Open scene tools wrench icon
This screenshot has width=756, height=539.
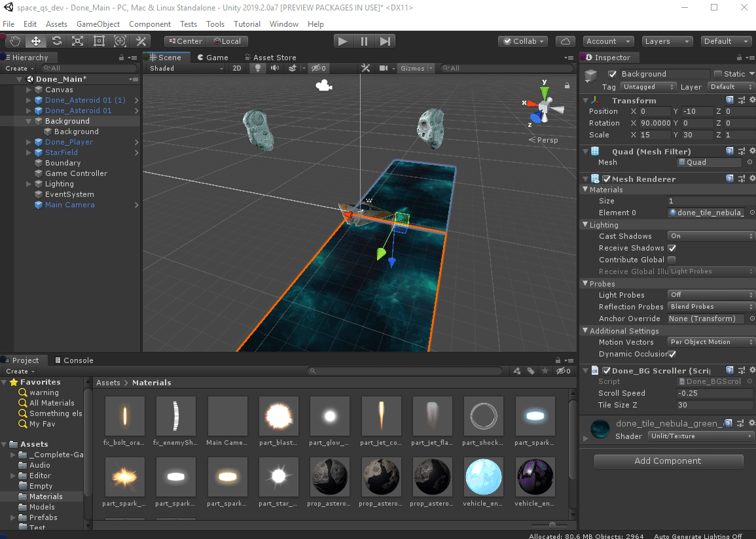point(365,69)
